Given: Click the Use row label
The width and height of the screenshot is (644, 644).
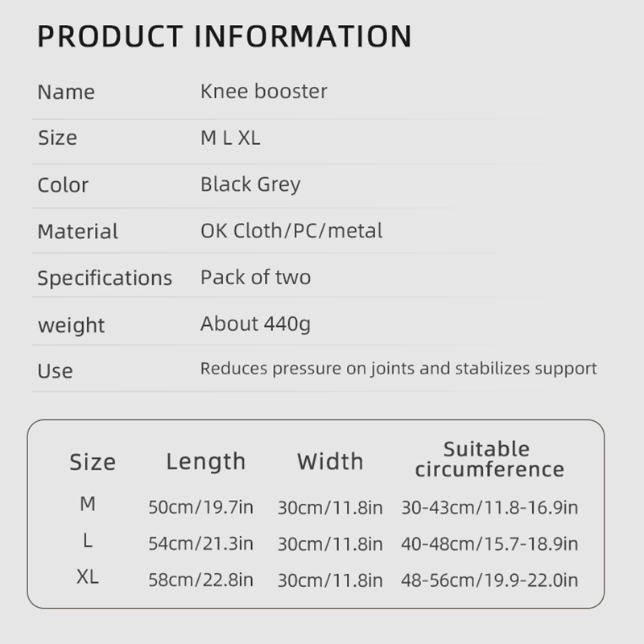Looking at the screenshot, I should tap(55, 371).
